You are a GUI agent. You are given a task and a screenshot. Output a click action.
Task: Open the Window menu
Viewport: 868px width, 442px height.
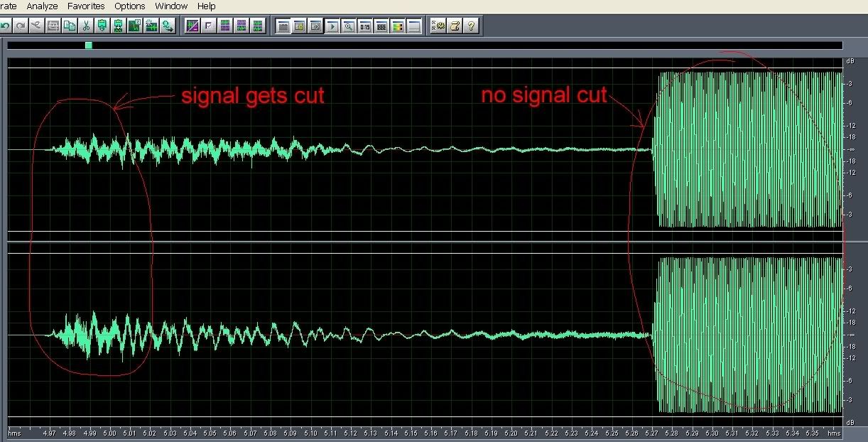pyautogui.click(x=171, y=6)
